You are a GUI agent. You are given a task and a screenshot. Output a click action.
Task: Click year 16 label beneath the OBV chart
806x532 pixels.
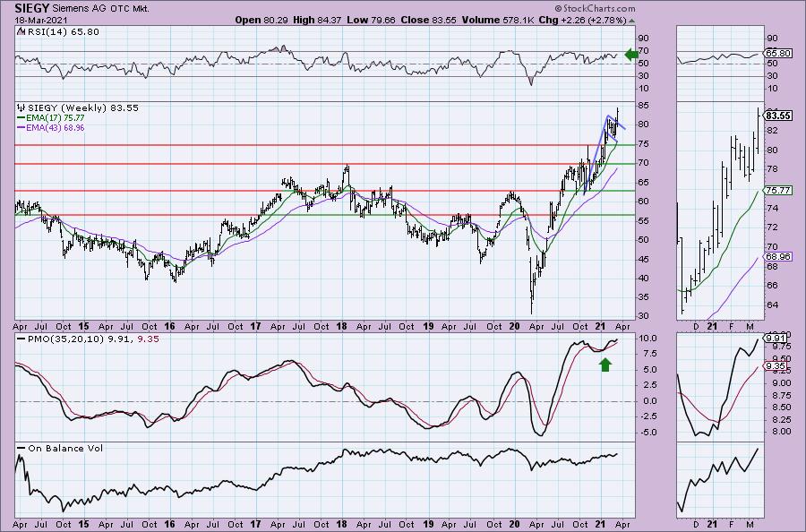(x=169, y=524)
